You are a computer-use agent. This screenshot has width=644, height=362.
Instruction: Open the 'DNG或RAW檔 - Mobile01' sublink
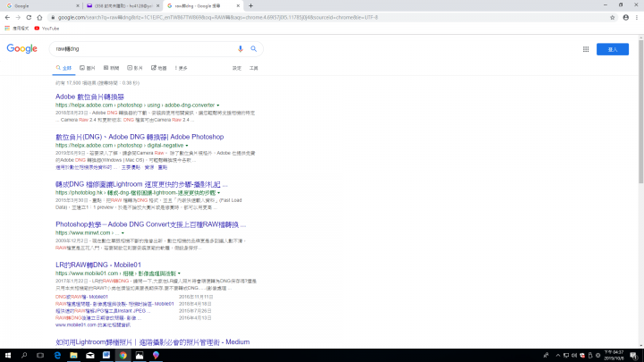pos(81,297)
